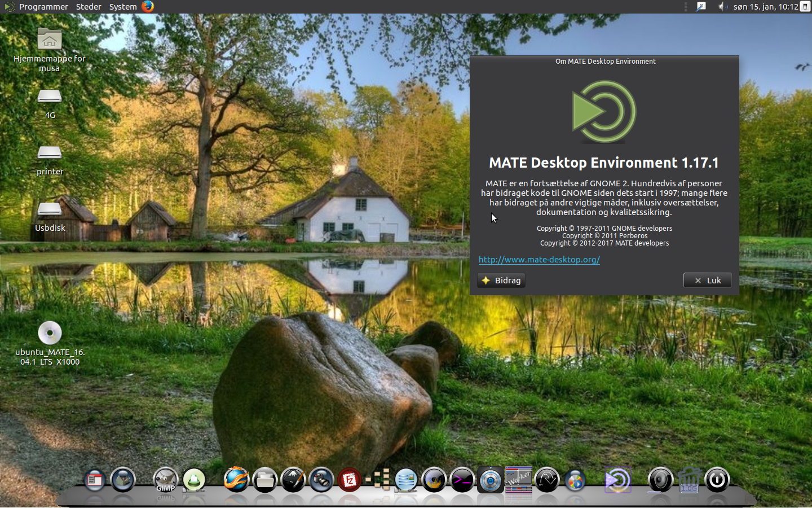Screen dimensions: 812x508
Task: Open the Steder menu
Action: click(89, 7)
